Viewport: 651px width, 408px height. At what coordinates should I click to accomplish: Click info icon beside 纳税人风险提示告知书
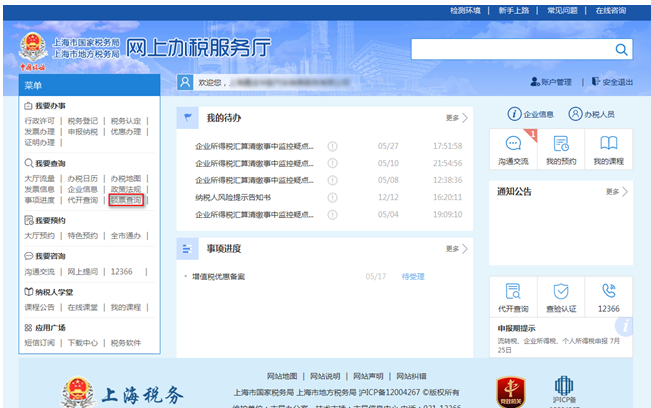coord(333,198)
